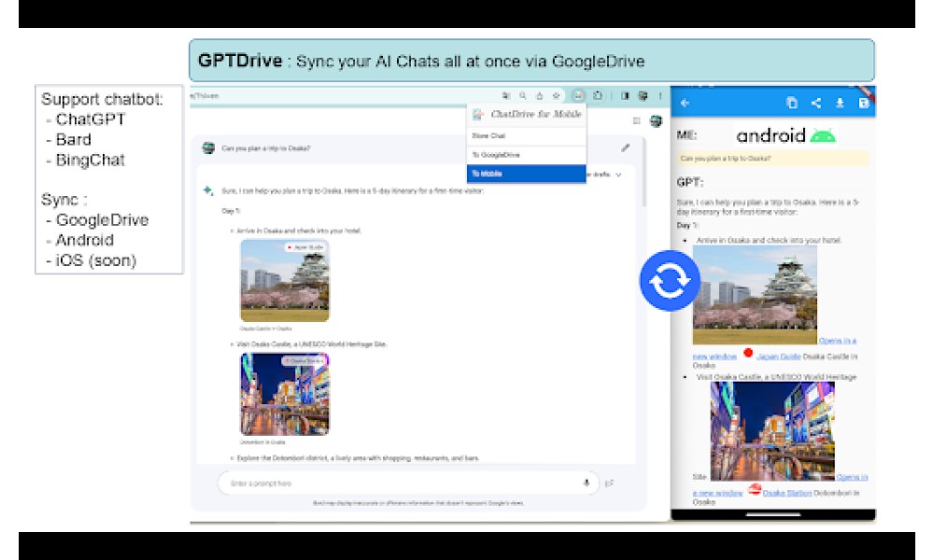Click the translate page icon in address bar
934x560 pixels.
[x=505, y=95]
